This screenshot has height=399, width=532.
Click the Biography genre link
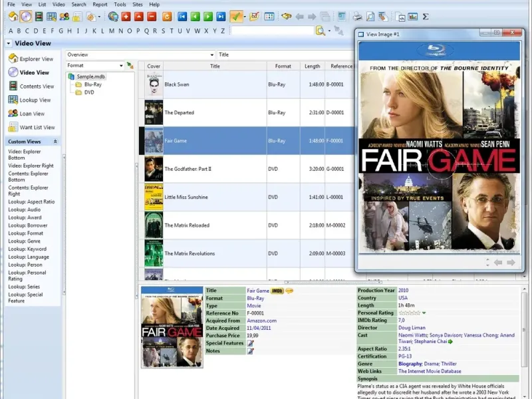(x=410, y=364)
